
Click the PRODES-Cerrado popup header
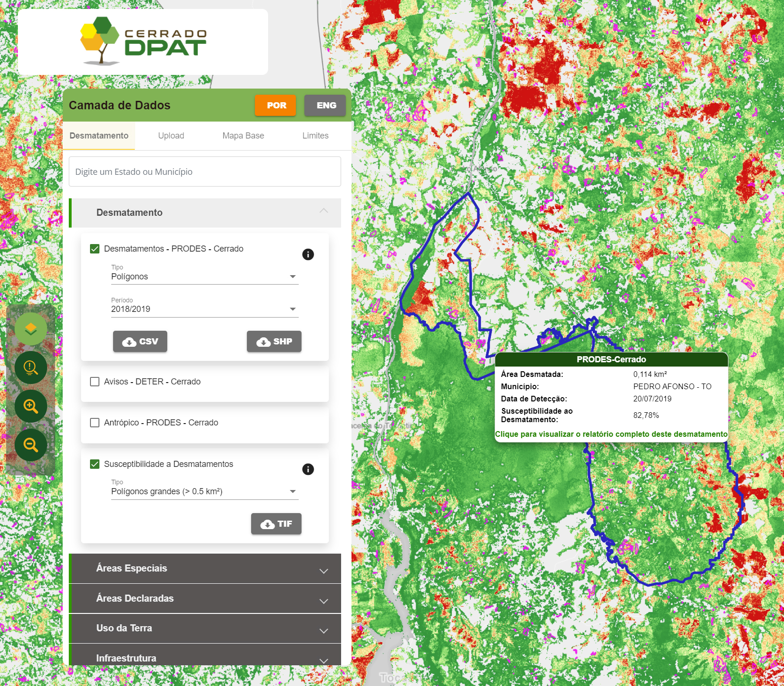pyautogui.click(x=612, y=359)
